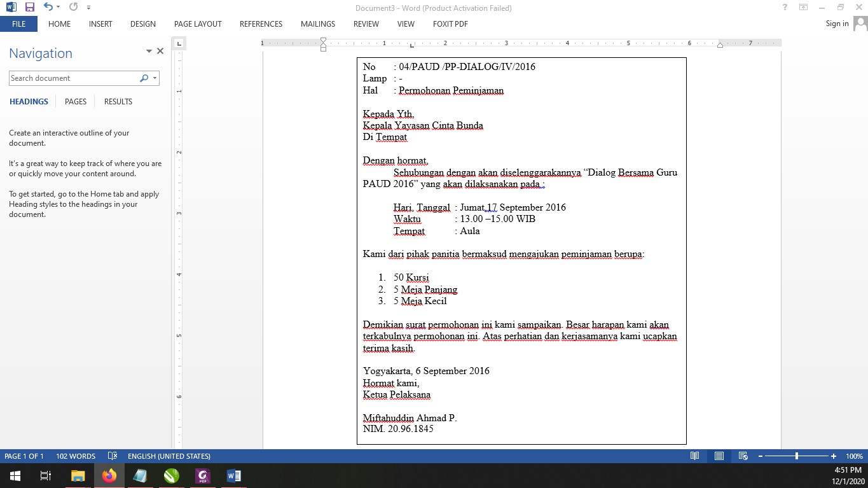
Task: Close the Navigation pane
Action: click(160, 51)
